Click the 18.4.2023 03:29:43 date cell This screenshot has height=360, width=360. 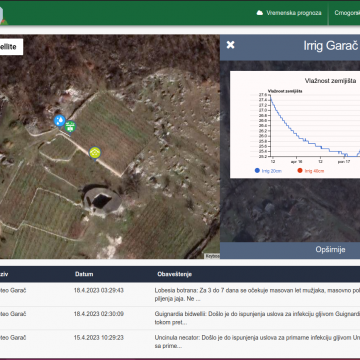pos(99,290)
